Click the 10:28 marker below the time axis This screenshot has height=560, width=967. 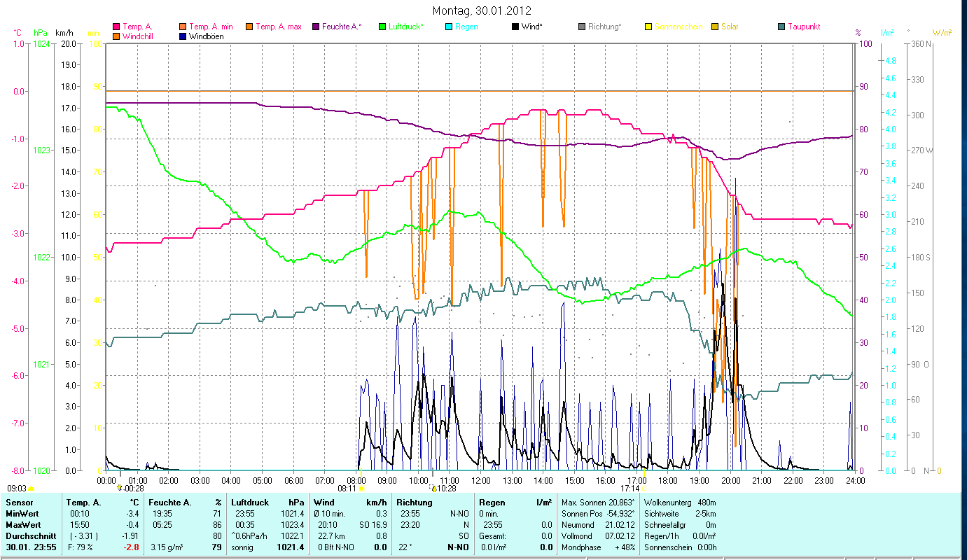pos(434,489)
